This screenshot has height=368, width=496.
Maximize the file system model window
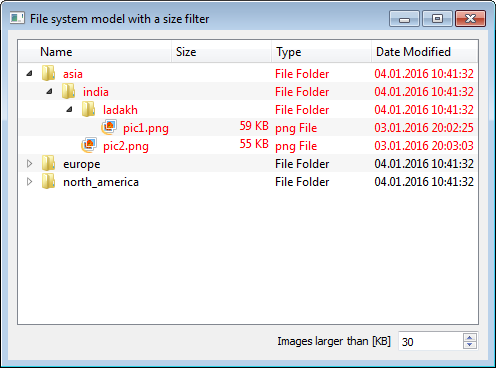point(437,19)
